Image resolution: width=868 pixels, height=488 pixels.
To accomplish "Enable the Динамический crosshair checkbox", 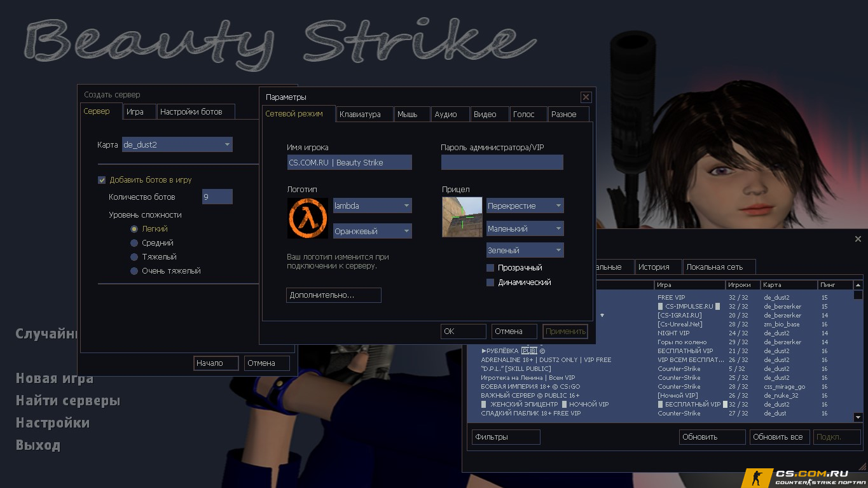I will [x=490, y=282].
